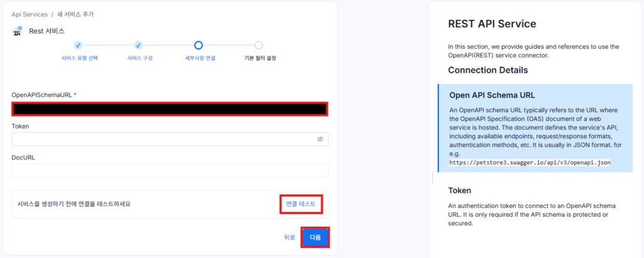Click the 기본 필터 설정 step label
The image size is (644, 258).
pyautogui.click(x=260, y=58)
